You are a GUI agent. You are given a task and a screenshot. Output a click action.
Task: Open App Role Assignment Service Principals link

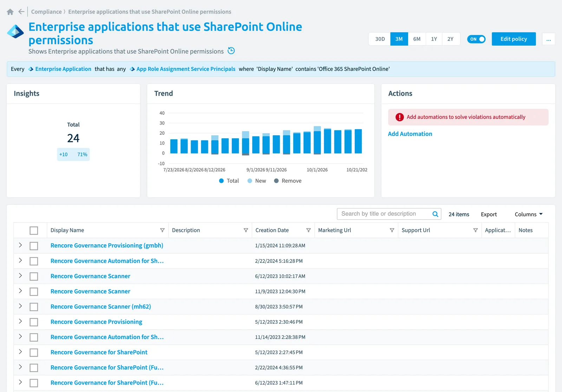coord(186,69)
